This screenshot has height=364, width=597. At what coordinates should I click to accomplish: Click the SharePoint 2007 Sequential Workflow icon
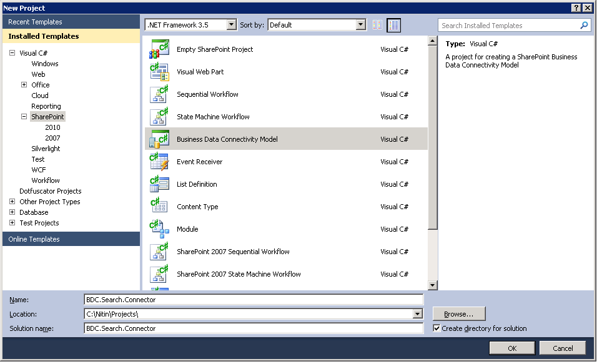[159, 251]
